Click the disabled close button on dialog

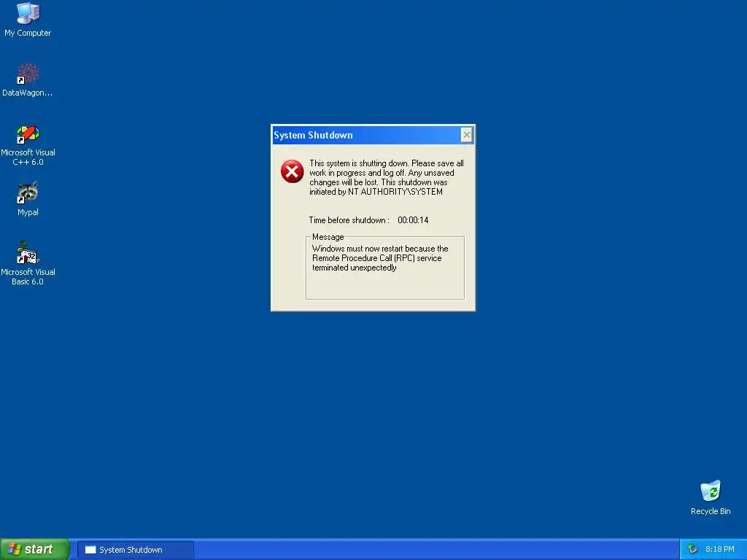click(x=466, y=135)
